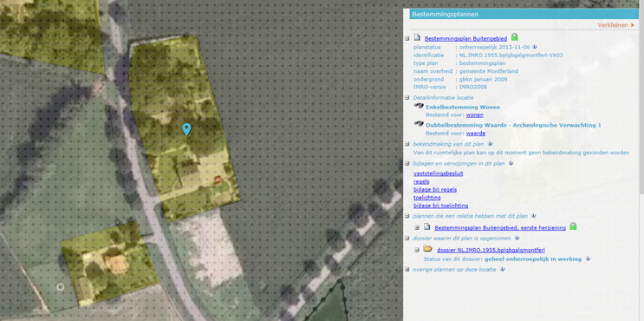Open 'Bestemmingsplan Buitengebied, eerste herziening' link

click(500, 227)
